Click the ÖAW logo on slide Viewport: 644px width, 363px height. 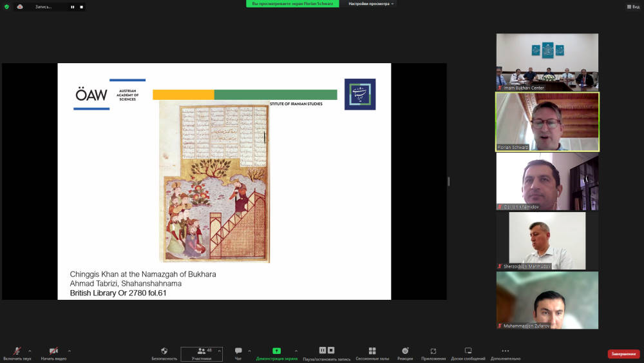click(x=91, y=95)
